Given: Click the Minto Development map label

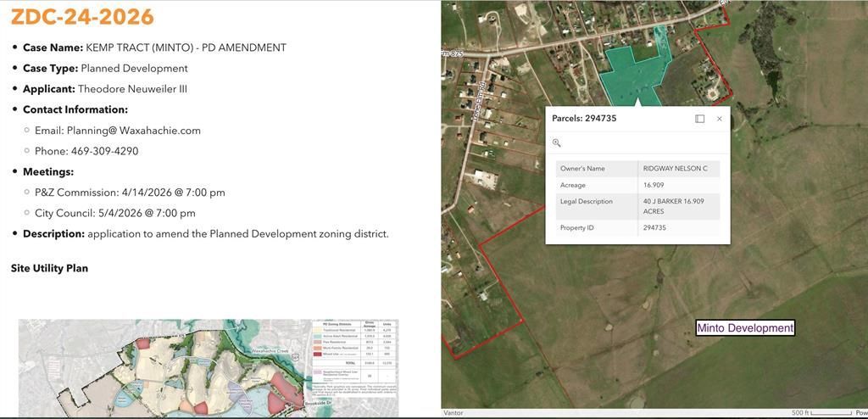Looking at the screenshot, I should [x=744, y=328].
